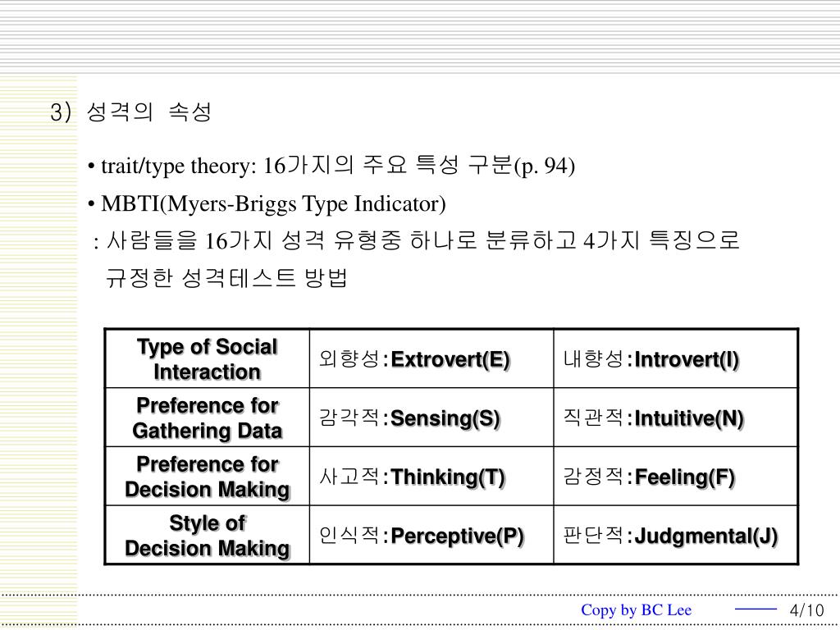Click the line starting '사람들을 16가지 성격'
The image size is (840, 630).
(416, 240)
